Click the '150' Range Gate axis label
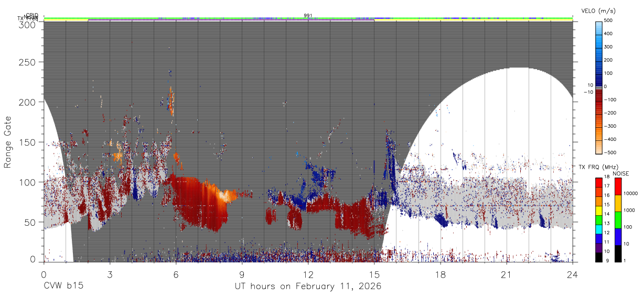This screenshot has height=297, width=644. tap(28, 142)
